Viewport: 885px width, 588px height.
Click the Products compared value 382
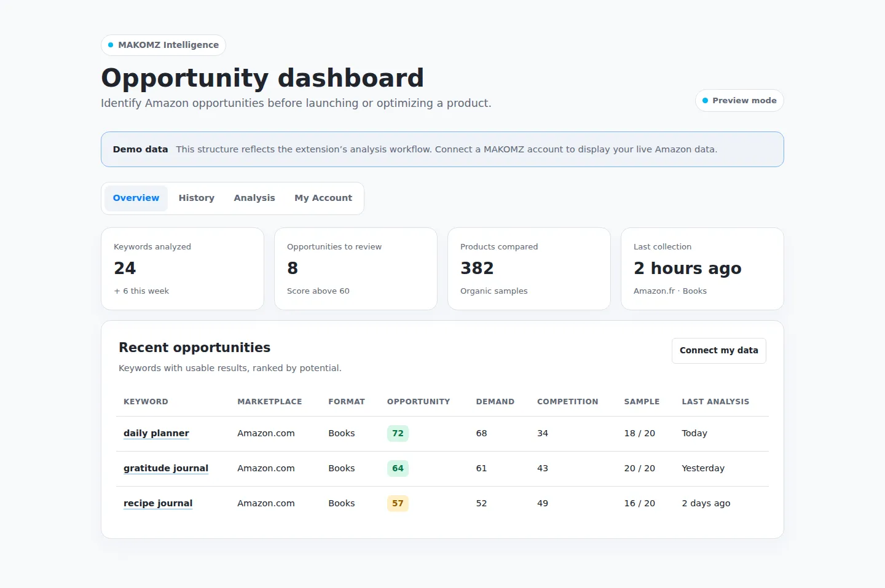(x=477, y=269)
